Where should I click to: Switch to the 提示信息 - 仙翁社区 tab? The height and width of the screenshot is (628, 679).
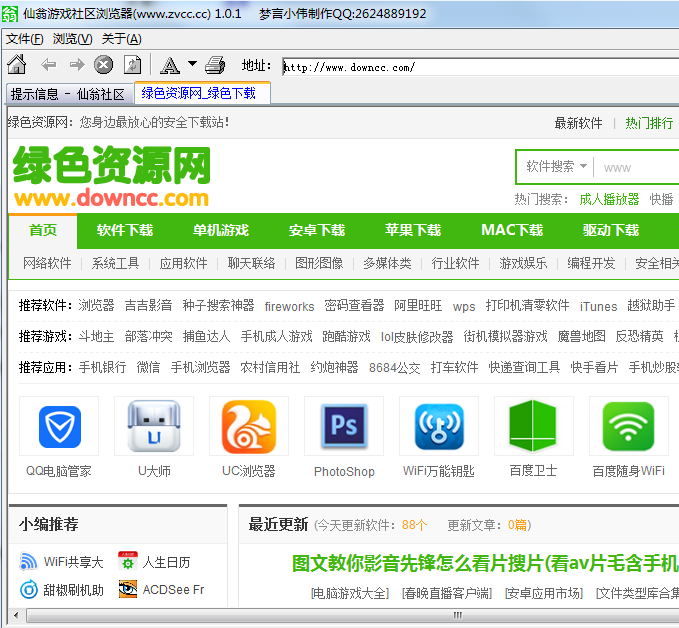point(67,94)
